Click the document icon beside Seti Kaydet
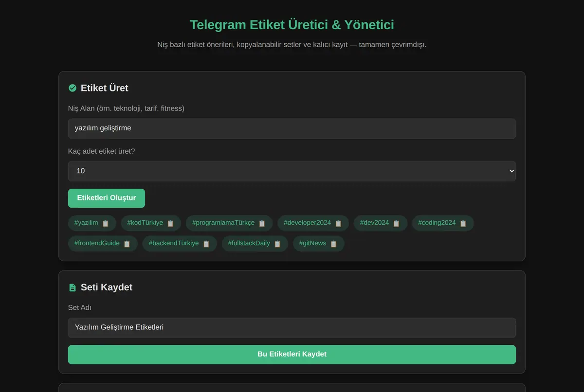 [73, 287]
